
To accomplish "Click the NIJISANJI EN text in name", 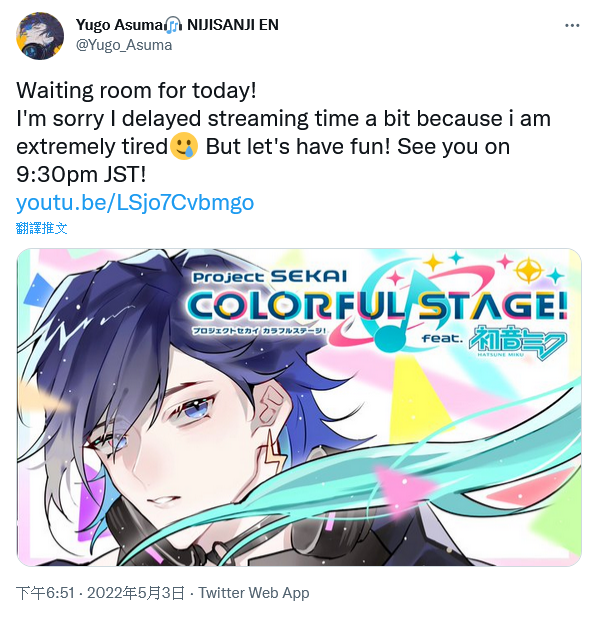I will [x=233, y=24].
